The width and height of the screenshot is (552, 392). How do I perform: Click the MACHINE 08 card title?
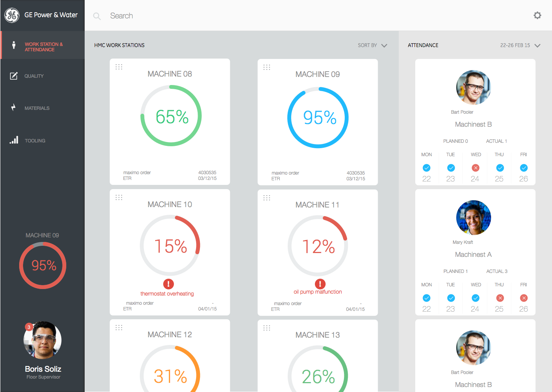(170, 74)
